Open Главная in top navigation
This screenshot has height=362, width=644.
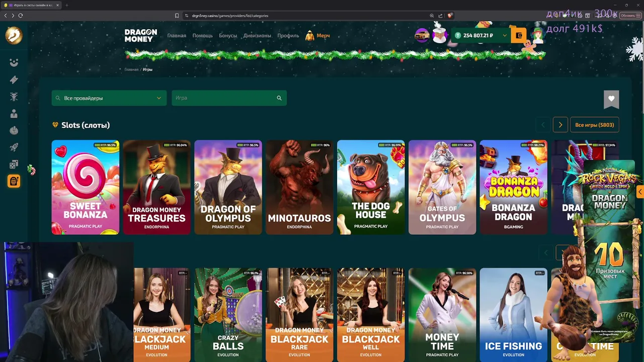click(177, 36)
